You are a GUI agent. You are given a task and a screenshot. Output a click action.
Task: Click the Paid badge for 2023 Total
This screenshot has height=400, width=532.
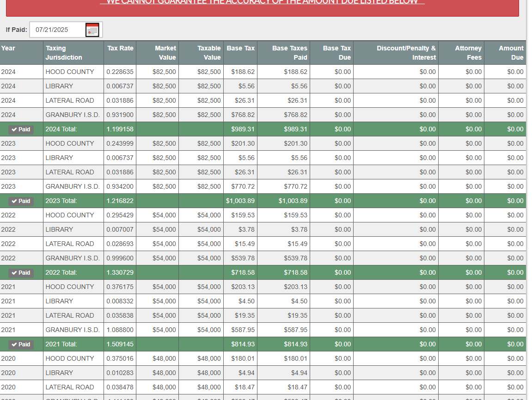[x=21, y=201]
